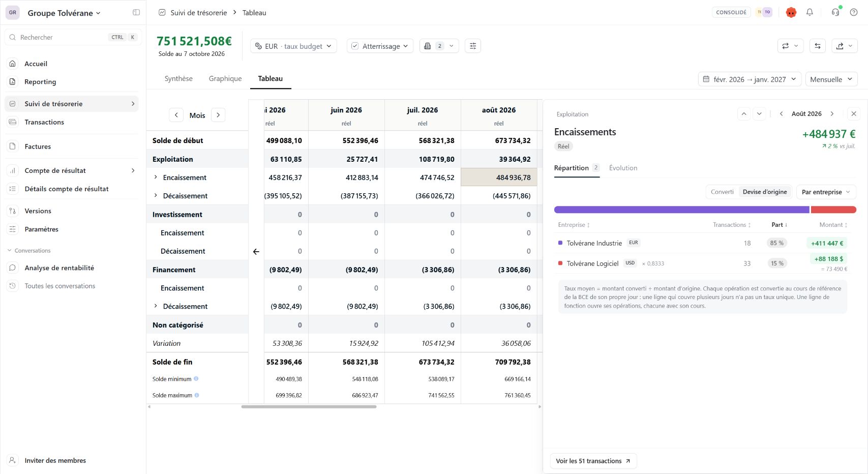Switch amounts to Devise d'origine
868x474 pixels.
pyautogui.click(x=765, y=192)
